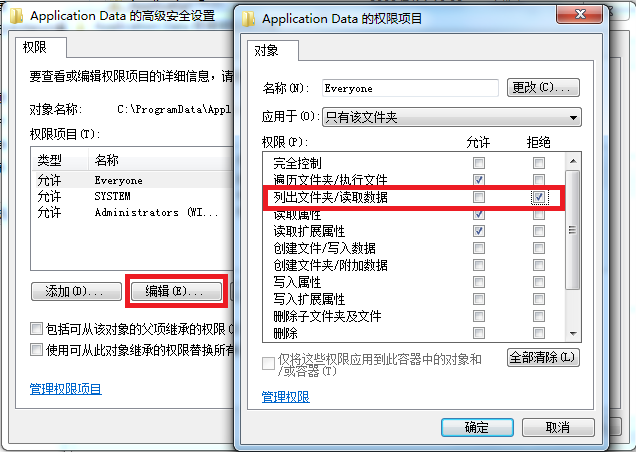Click the permissions list scroll-down arrow
Screen dimensions: 636x452
(x=573, y=334)
